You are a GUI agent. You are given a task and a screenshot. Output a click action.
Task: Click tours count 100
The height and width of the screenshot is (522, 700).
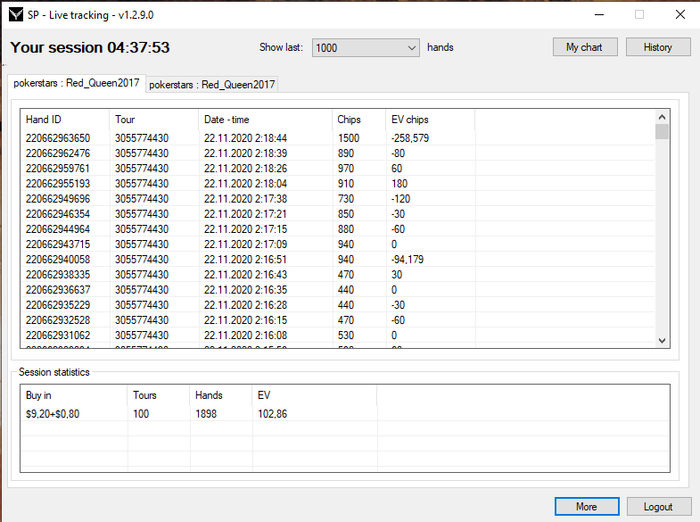pos(141,414)
